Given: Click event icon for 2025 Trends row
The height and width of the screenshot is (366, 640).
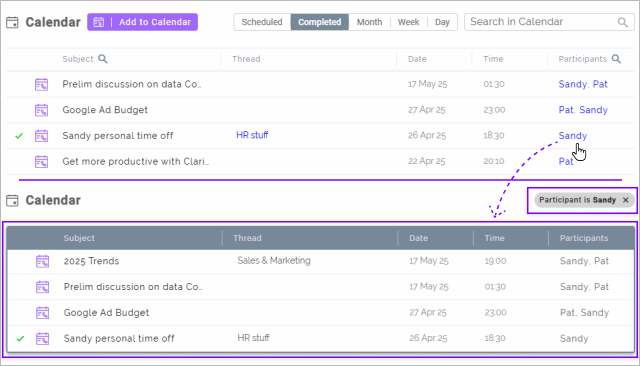Looking at the screenshot, I should tap(42, 261).
